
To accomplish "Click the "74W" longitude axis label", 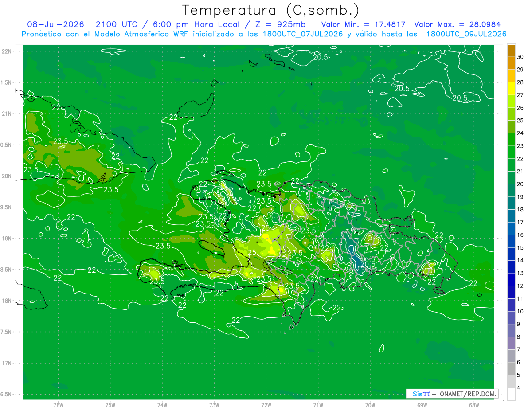I will click(162, 405).
